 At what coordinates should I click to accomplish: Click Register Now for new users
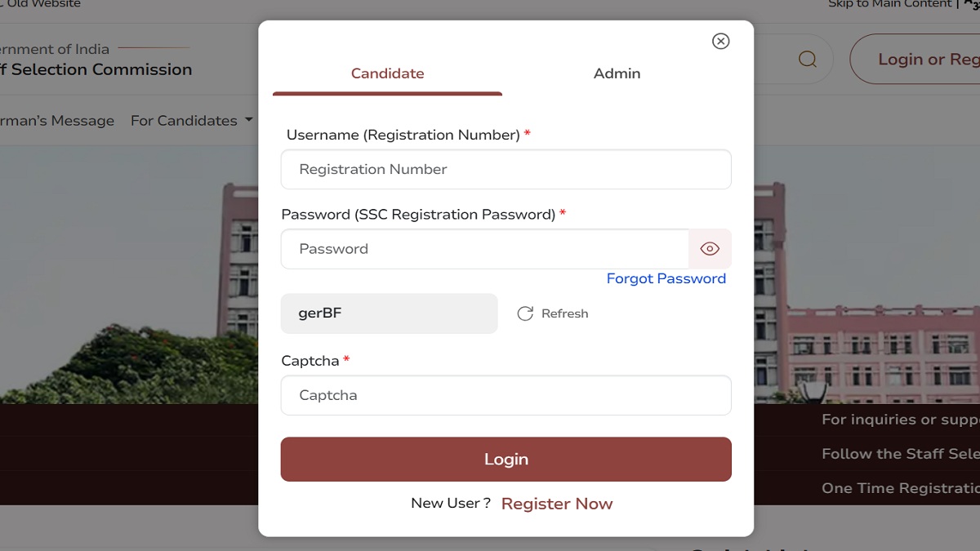[557, 504]
